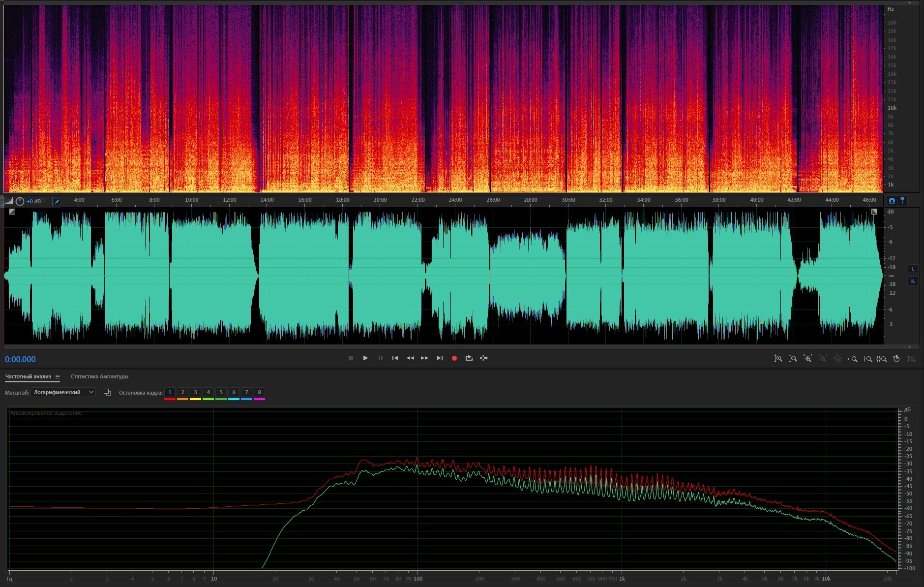The image size is (924, 587).
Task: Zoom to selection in-point icon
Action: tap(853, 359)
